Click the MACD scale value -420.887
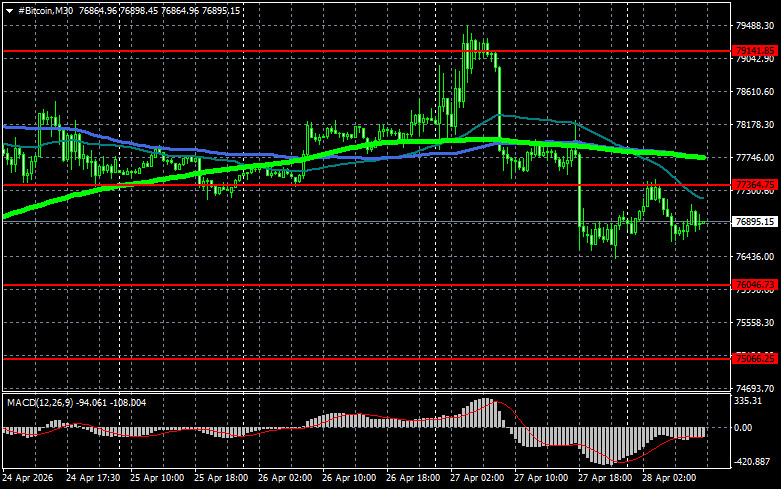Viewport: 781px width, 489px height. click(753, 462)
